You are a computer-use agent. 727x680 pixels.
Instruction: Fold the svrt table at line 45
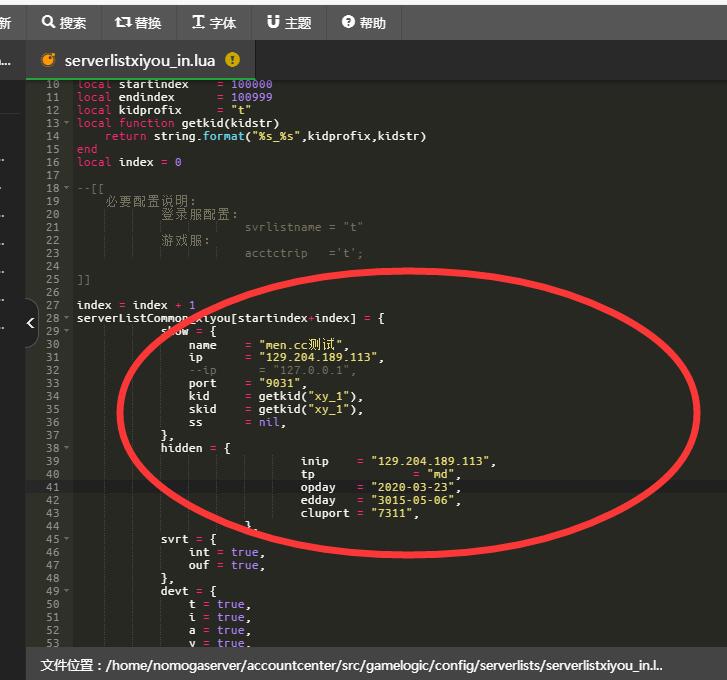pos(66,539)
